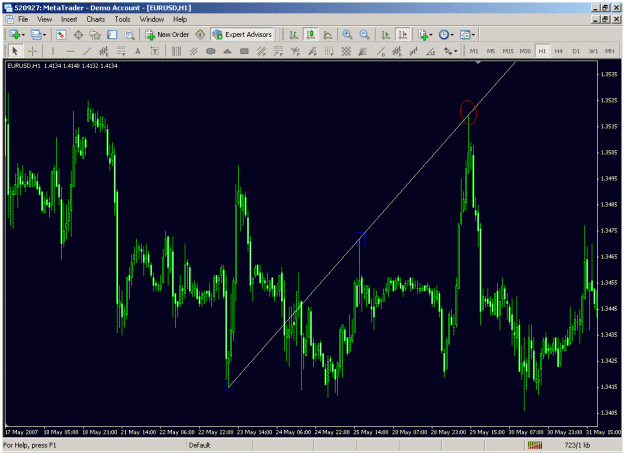The height and width of the screenshot is (453, 625).
Task: Expand the New Chart dropdown arrow
Action: [23, 35]
